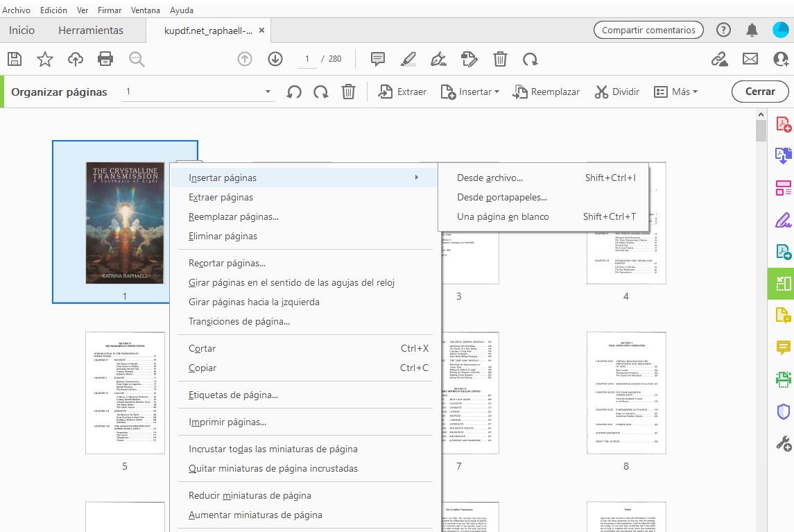This screenshot has width=794, height=532.
Task: Save the PDF using the disk icon
Action: click(14, 59)
